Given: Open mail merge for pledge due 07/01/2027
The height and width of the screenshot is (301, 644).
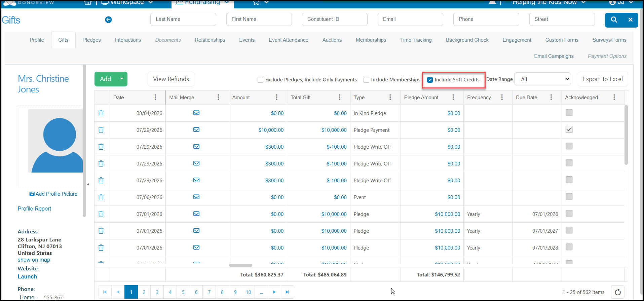Looking at the screenshot, I should pyautogui.click(x=196, y=231).
